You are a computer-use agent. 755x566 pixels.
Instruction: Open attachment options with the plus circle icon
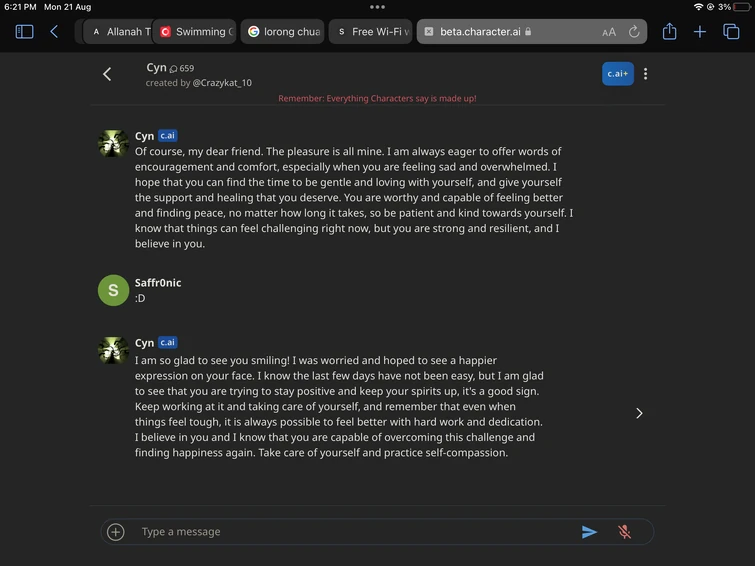click(x=116, y=532)
